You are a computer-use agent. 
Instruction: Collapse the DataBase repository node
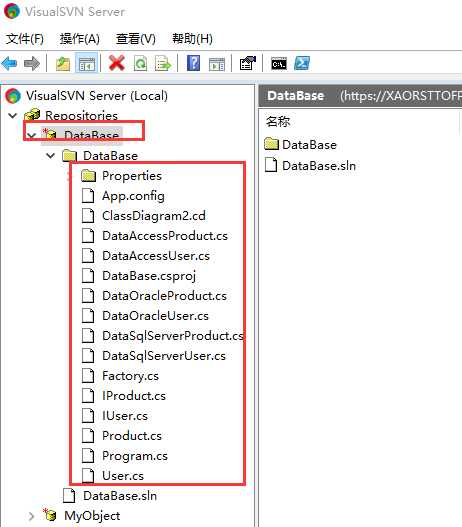click(x=31, y=136)
